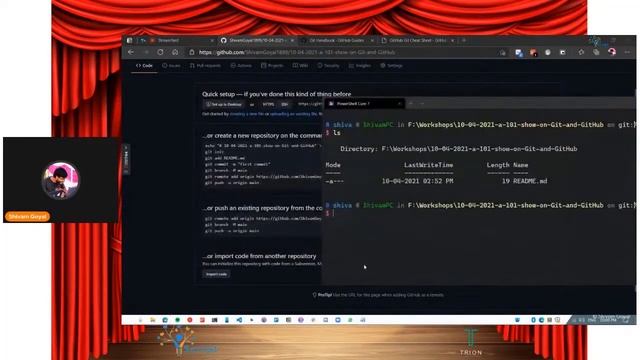Click the Import code button
640x360 pixels.
(216, 274)
